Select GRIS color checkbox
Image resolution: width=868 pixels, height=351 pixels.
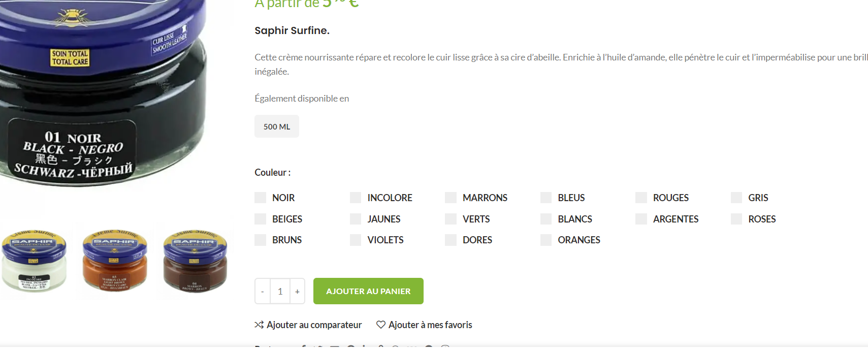coord(736,198)
